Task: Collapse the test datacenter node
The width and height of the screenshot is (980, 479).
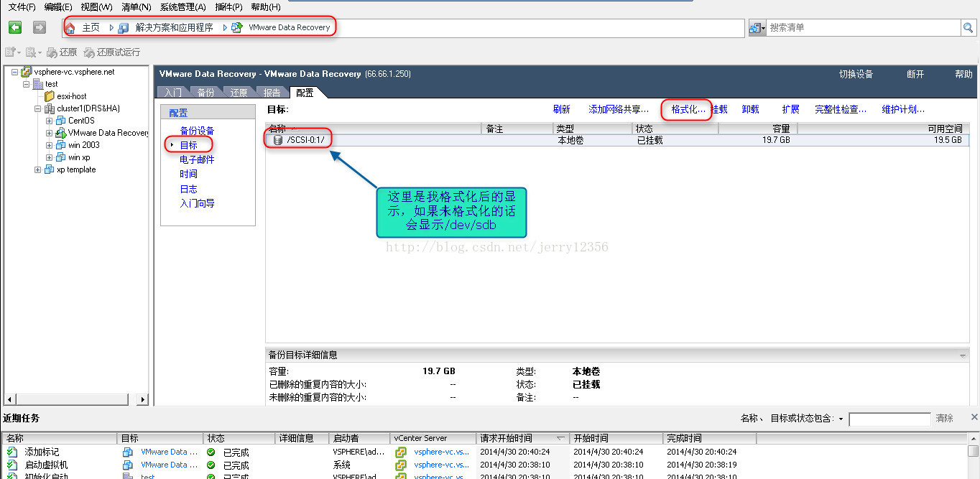Action: [x=27, y=84]
